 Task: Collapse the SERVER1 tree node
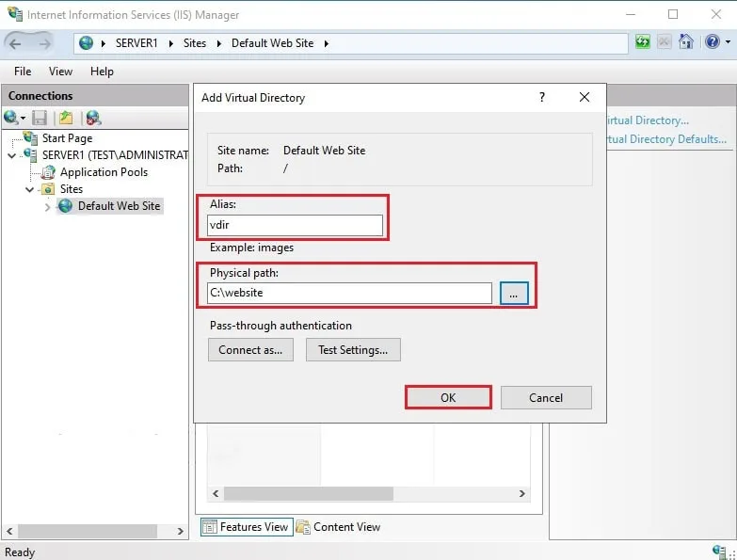[x=12, y=155]
